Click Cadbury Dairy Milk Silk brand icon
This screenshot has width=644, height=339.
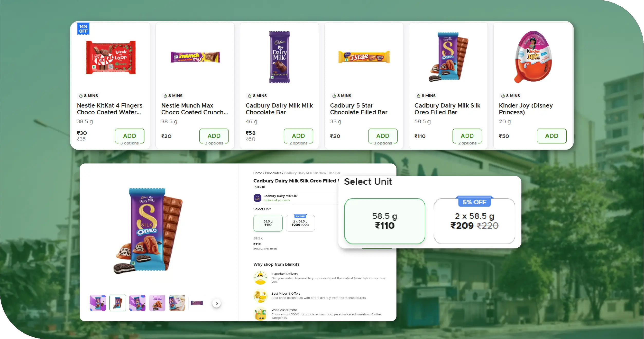257,198
